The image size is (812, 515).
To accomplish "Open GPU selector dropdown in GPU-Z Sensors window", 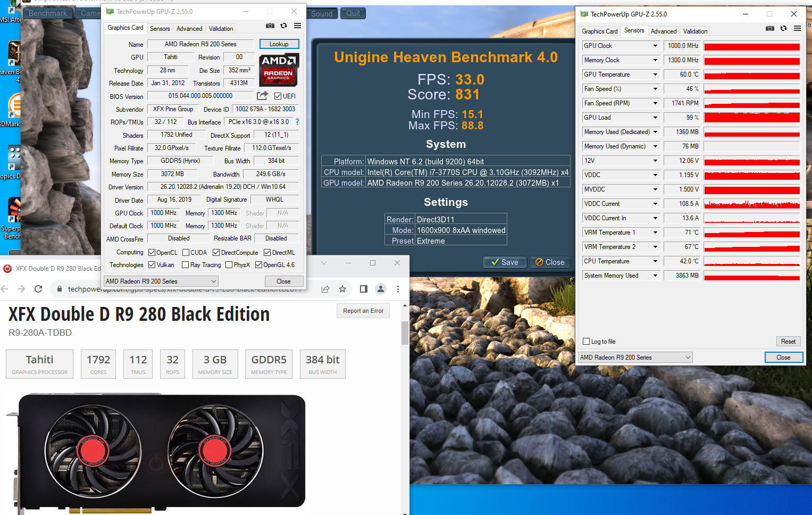I will [635, 358].
